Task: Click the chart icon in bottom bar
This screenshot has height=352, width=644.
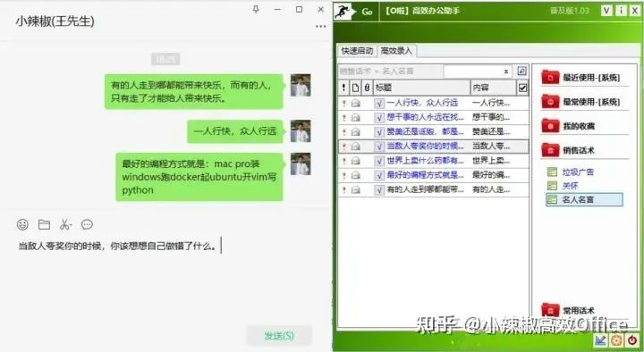Action: 600,339
